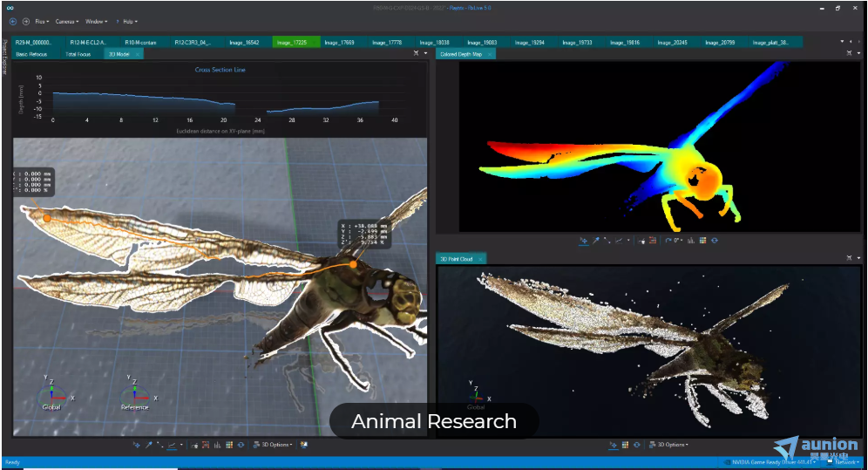Open the Window menu
Screen dimensions: 868x470
point(97,22)
